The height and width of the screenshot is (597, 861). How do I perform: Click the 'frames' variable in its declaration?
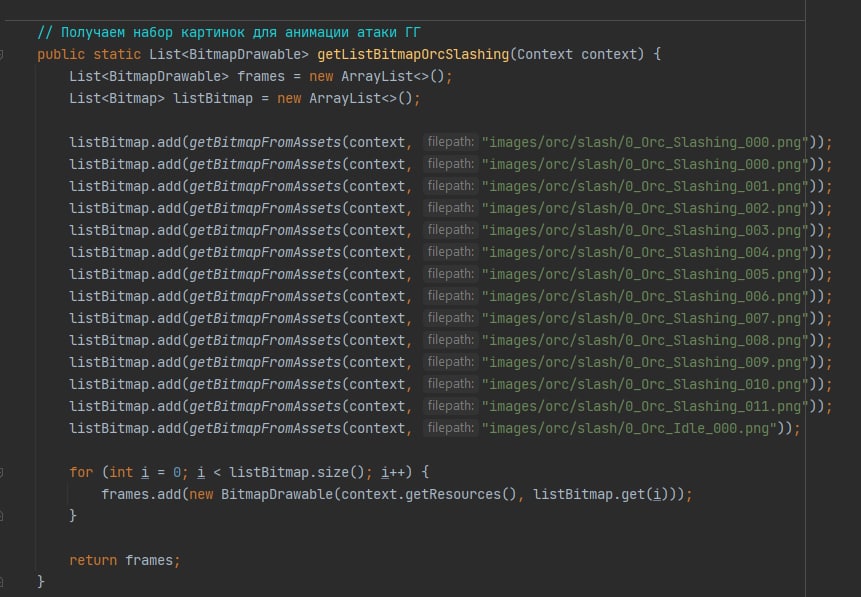pyautogui.click(x=261, y=76)
